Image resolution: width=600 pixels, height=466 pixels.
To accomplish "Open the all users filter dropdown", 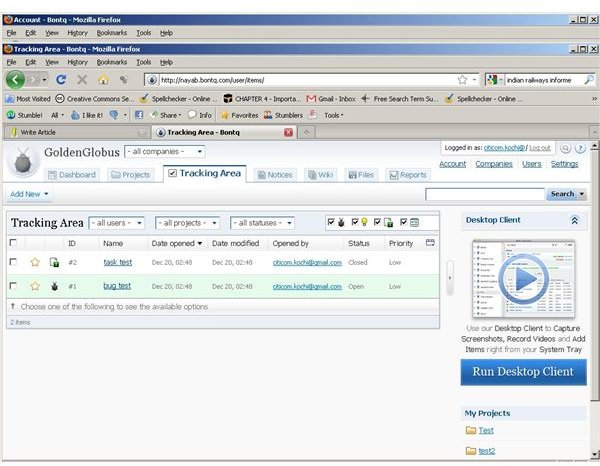I will [116, 223].
